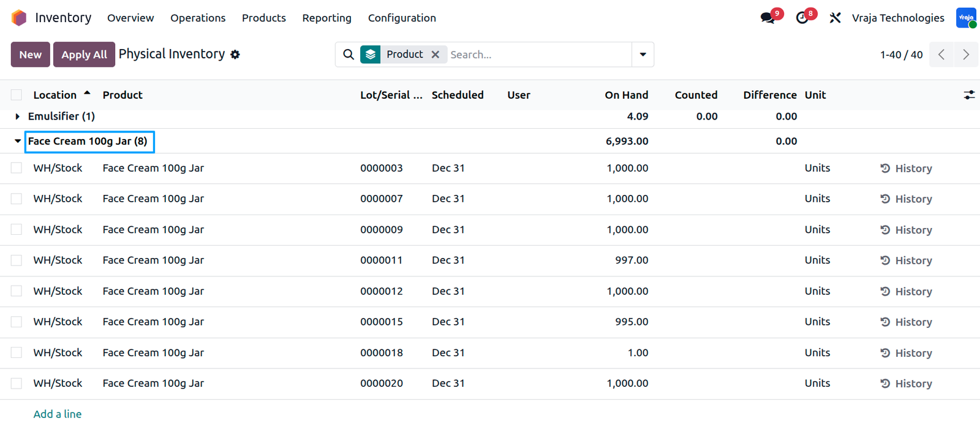Open the activities clock icon
The height and width of the screenshot is (426, 980).
click(802, 18)
